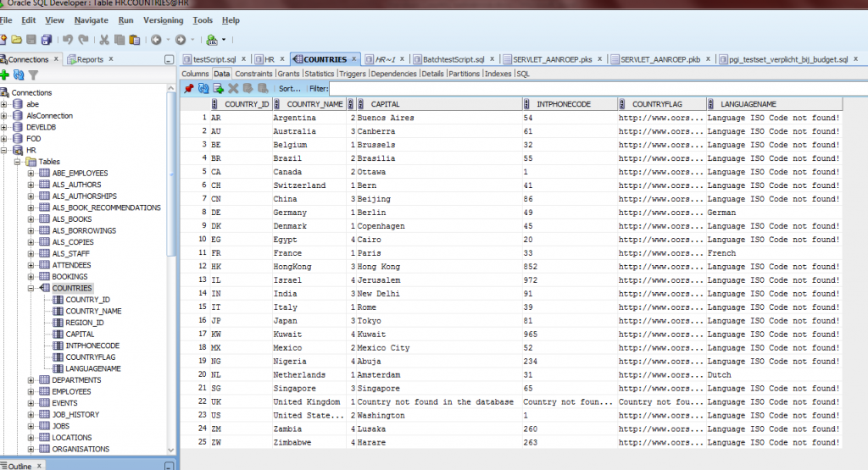Click the Undo arrow in toolbar
This screenshot has height=470, width=868.
click(67, 40)
